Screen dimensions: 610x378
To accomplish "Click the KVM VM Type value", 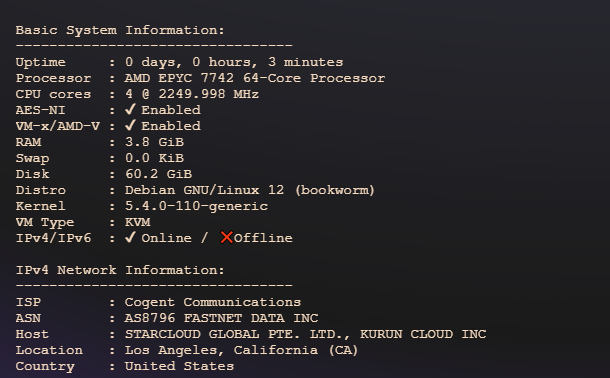I will pos(137,222).
